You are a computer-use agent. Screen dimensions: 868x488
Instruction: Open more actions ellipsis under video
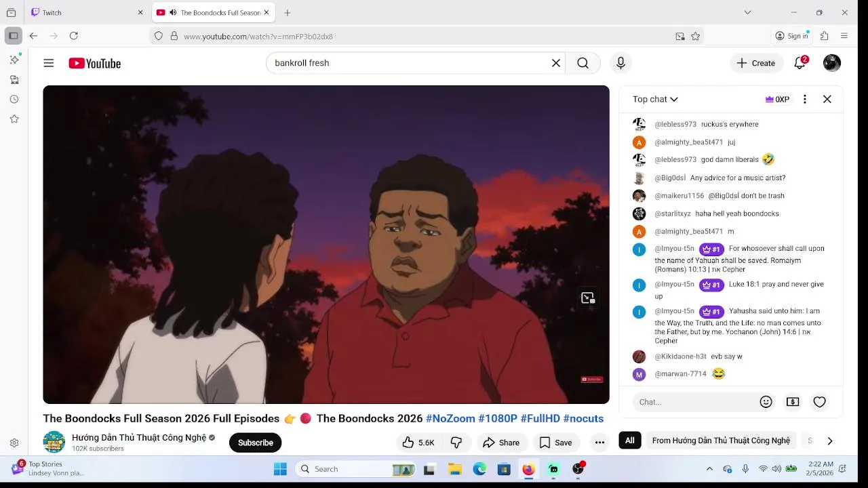click(599, 443)
